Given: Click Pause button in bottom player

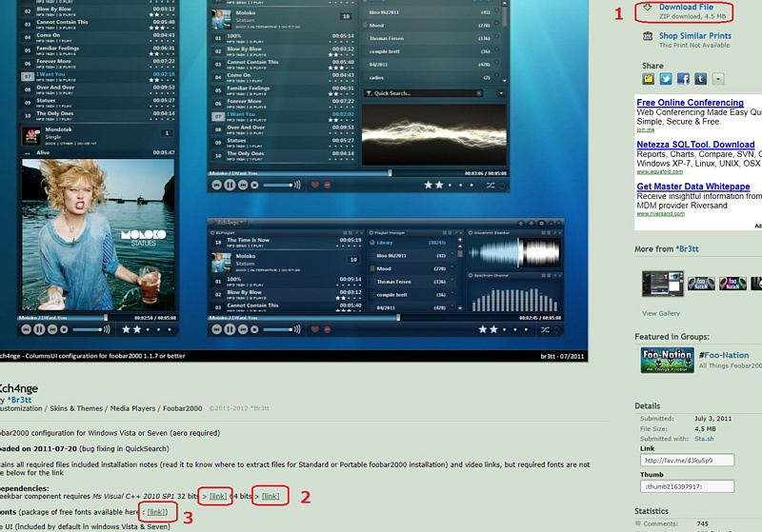Looking at the screenshot, I should tap(230, 329).
